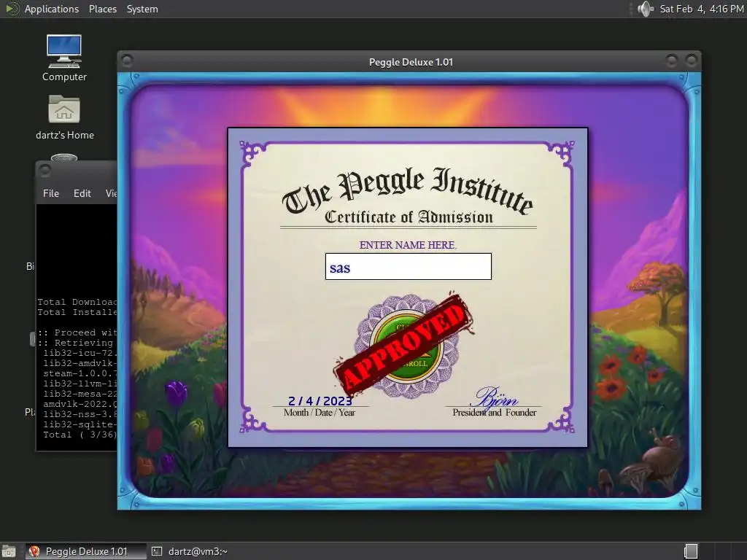Switch to Peggle Deluxe 1.01 in the taskbar
The height and width of the screenshot is (560, 747).
[x=86, y=551]
